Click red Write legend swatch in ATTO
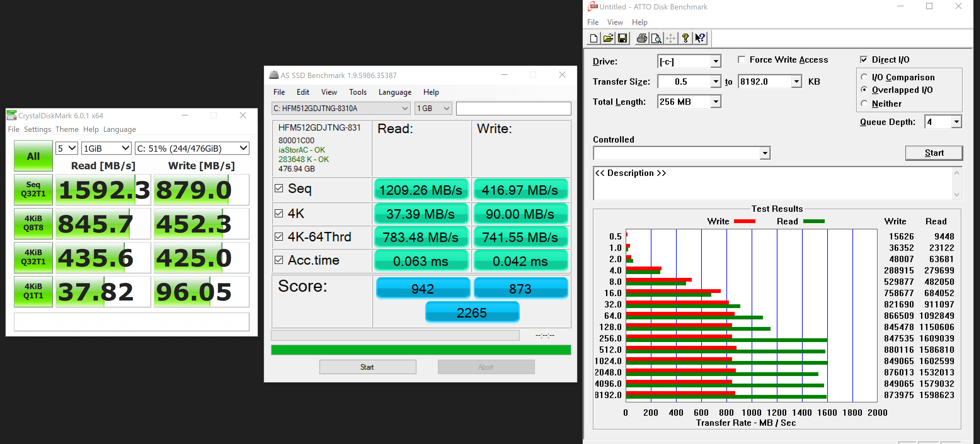Viewport: 980px width, 444px height. pyautogui.click(x=744, y=221)
